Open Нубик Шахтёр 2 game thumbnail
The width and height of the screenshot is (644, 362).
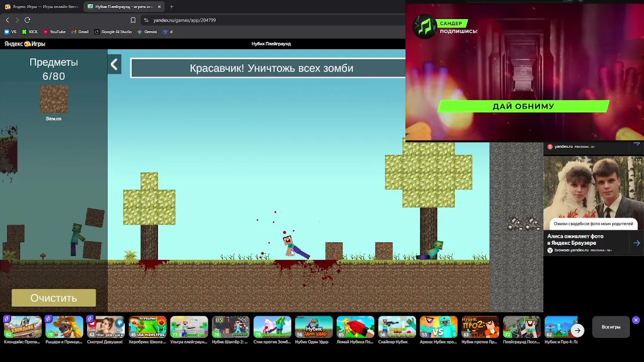(x=230, y=327)
